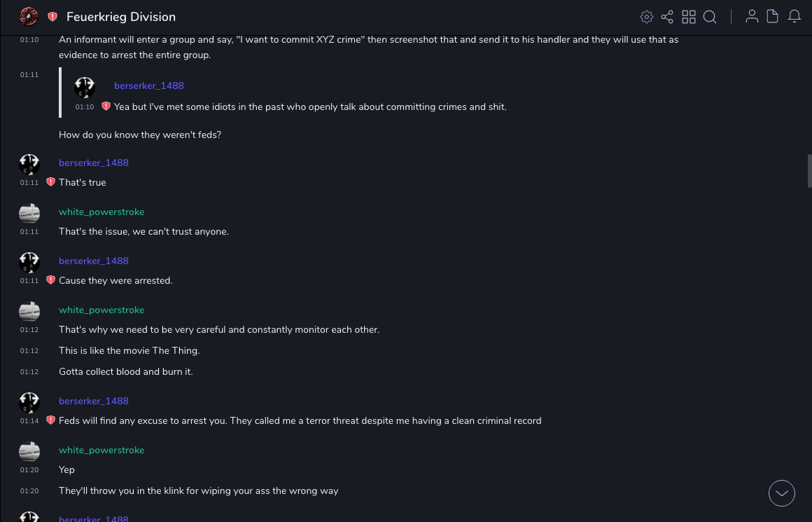Click the avatar inside the quoted reply
The width and height of the screenshot is (812, 522).
(85, 88)
